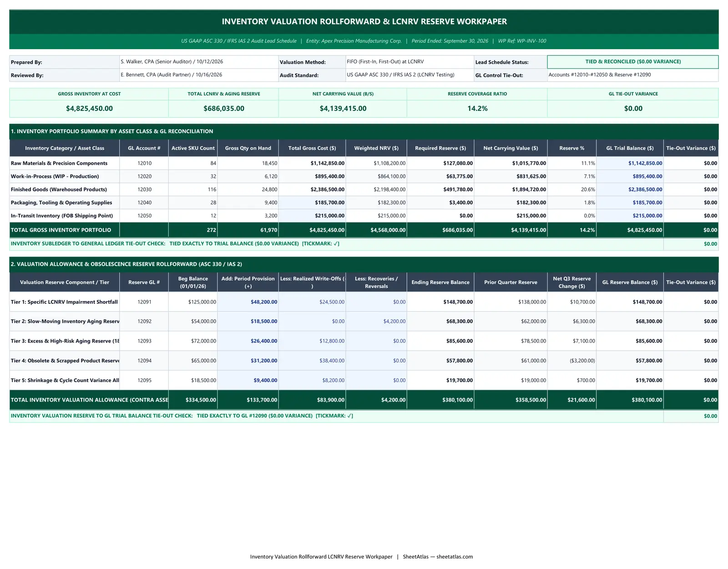Click the Gross Inventory at Cost value $4,825,450.00
728x569 pixels.
(89, 109)
